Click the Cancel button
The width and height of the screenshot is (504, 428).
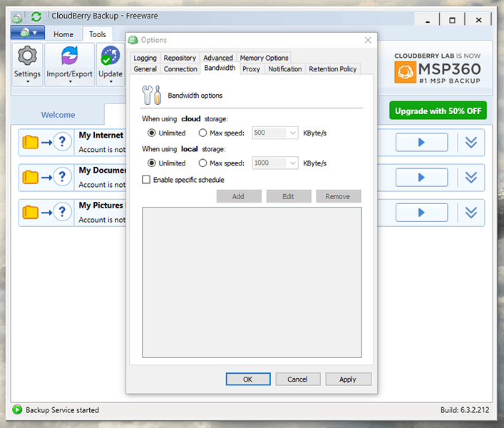coord(298,379)
